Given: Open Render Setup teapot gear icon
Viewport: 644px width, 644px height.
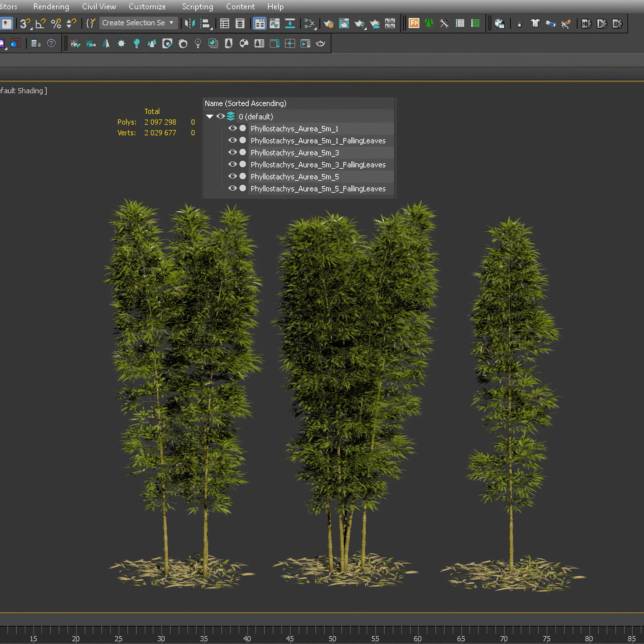Looking at the screenshot, I should tap(329, 24).
